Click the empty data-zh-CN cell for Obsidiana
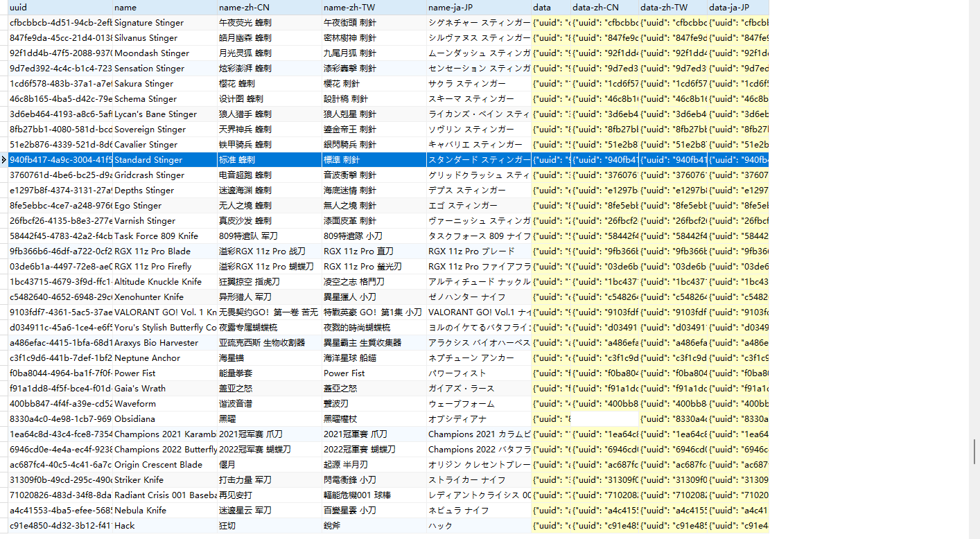This screenshot has width=980, height=539. pos(604,419)
